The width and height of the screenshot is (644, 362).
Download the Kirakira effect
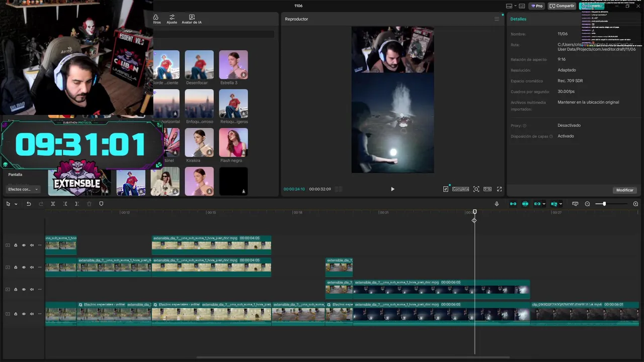pyautogui.click(x=209, y=152)
